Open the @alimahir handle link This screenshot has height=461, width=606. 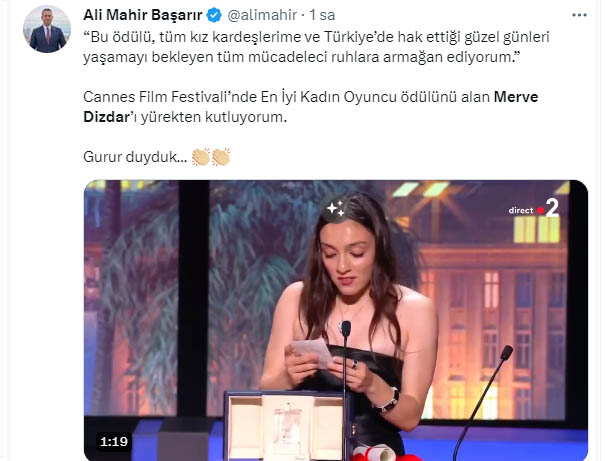coord(262,15)
